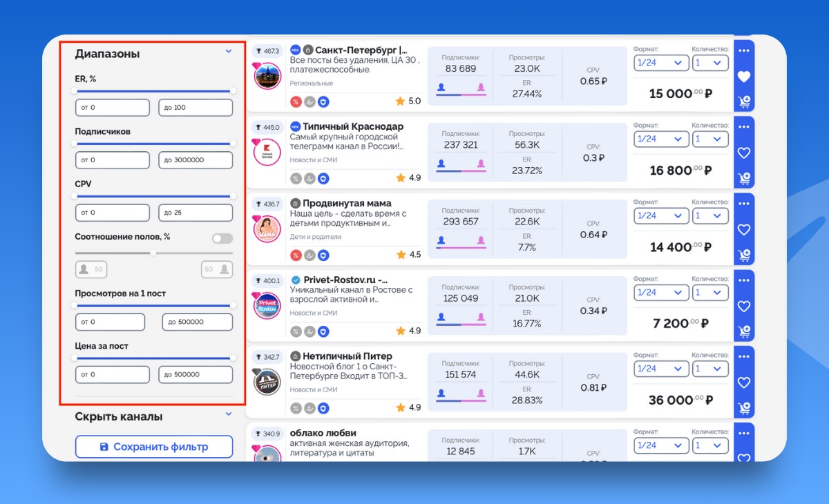Click star rating 5.0 on Санкт-Петербург card

click(408, 101)
